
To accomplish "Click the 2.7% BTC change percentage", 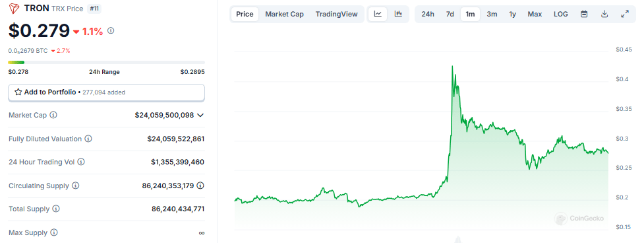I will (x=63, y=51).
